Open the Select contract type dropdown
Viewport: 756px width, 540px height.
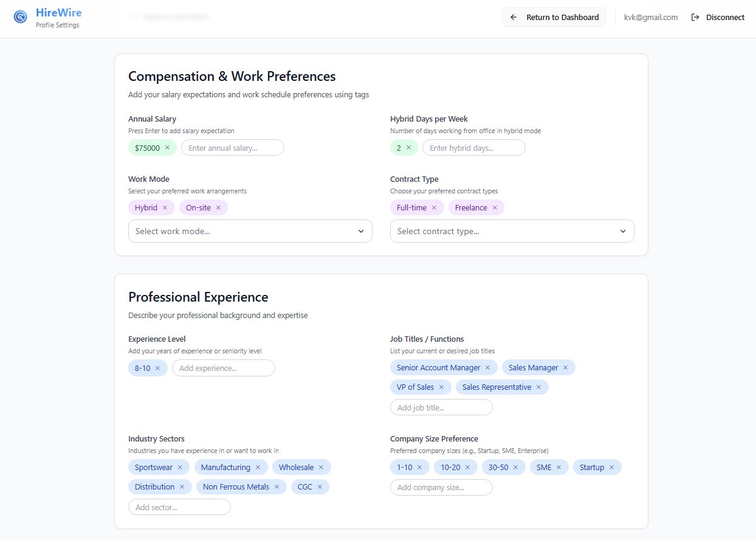512,231
